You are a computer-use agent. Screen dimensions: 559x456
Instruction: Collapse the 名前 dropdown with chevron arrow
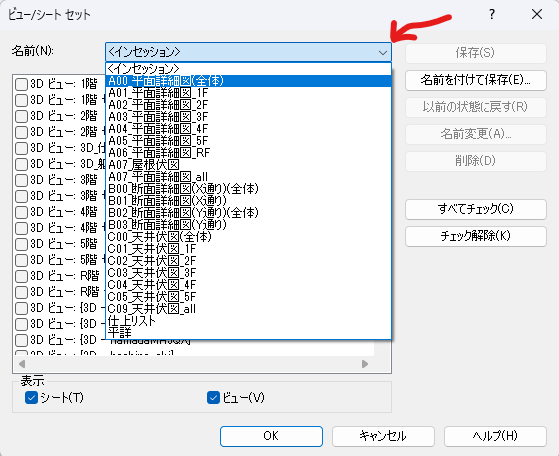coord(383,52)
